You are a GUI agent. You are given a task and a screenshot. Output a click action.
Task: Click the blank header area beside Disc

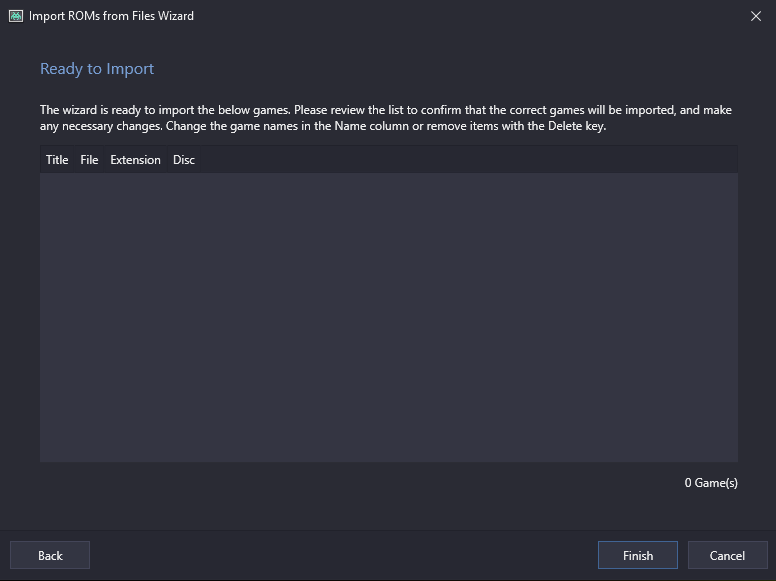[469, 160]
